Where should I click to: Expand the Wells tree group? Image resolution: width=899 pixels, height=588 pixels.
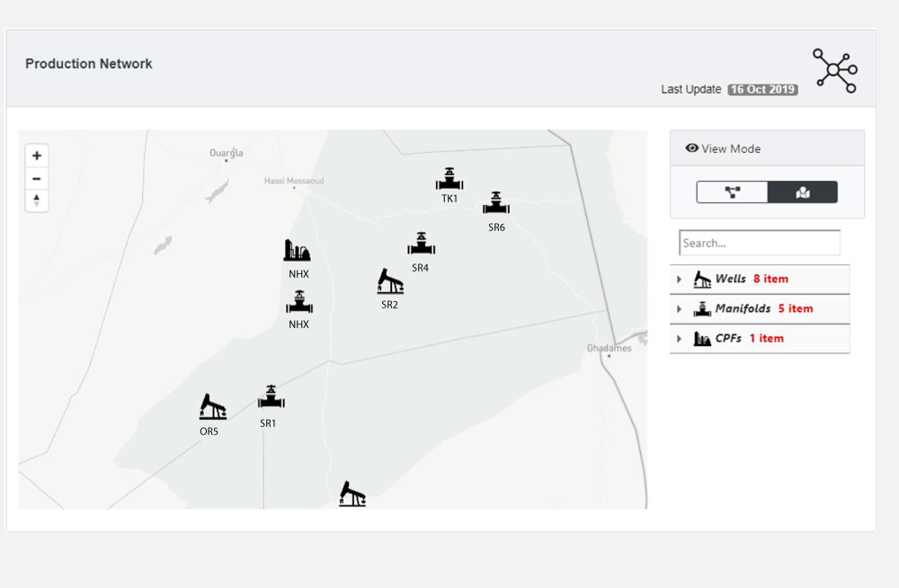tap(680, 280)
